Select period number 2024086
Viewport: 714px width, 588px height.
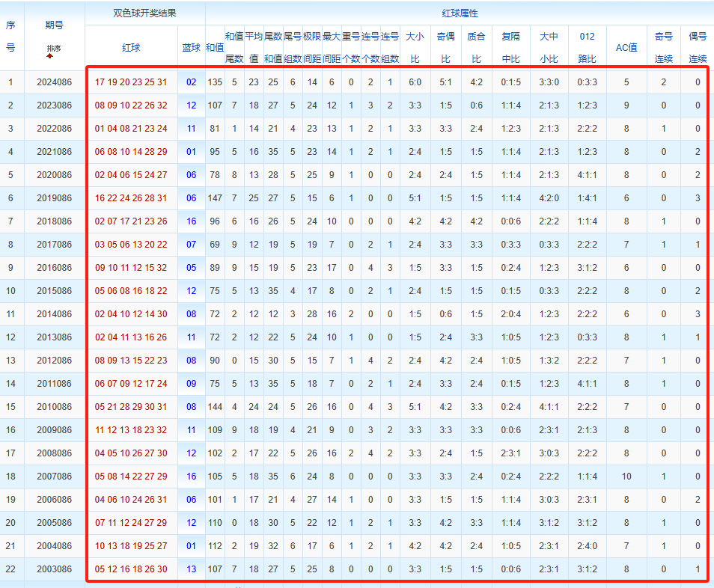tap(54, 82)
